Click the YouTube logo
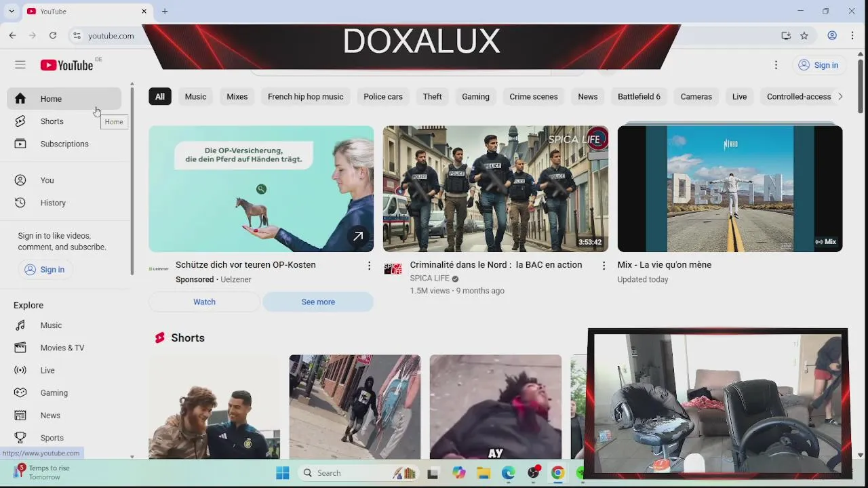 coord(66,65)
